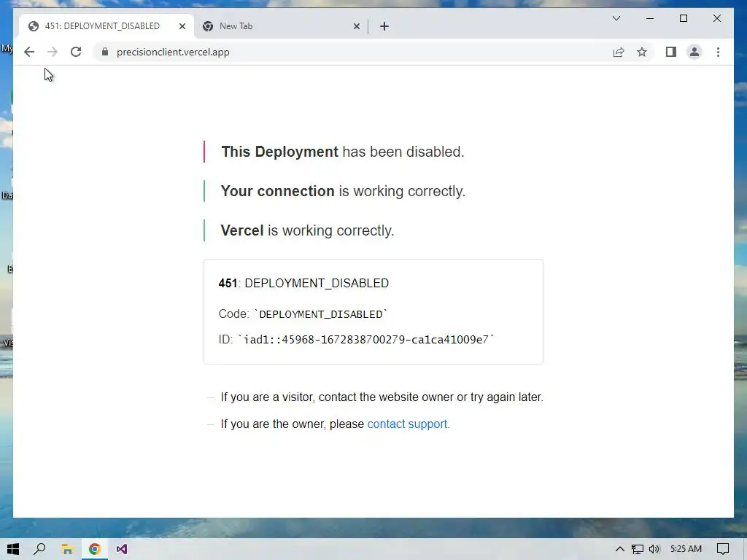Viewport: 747px width, 560px height.
Task: Click the 'Vercel is working correctly.' text
Action: [x=307, y=230]
